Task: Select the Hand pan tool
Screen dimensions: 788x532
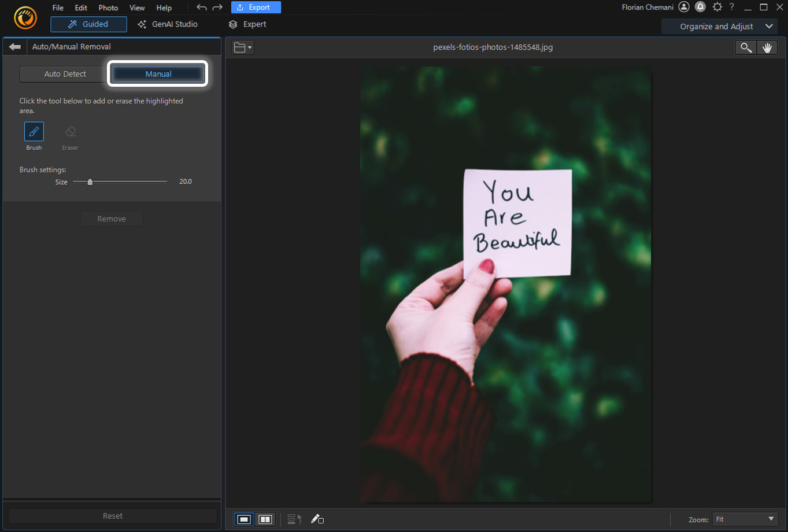Action: (767, 47)
